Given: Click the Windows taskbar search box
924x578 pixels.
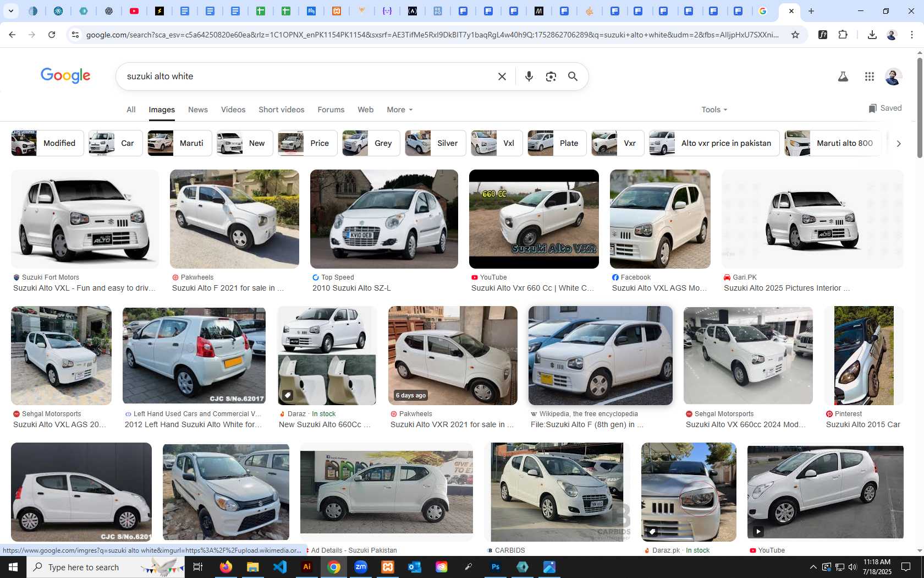Looking at the screenshot, I should click(106, 567).
